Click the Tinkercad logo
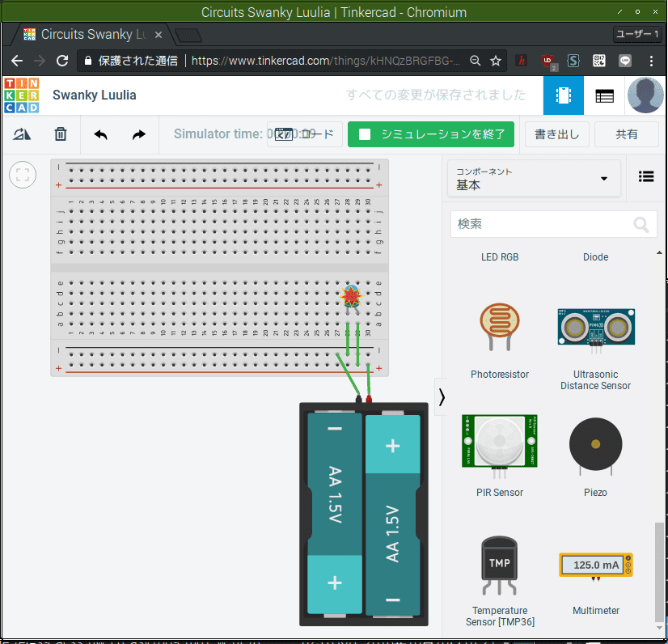This screenshot has height=644, width=668. click(22, 95)
